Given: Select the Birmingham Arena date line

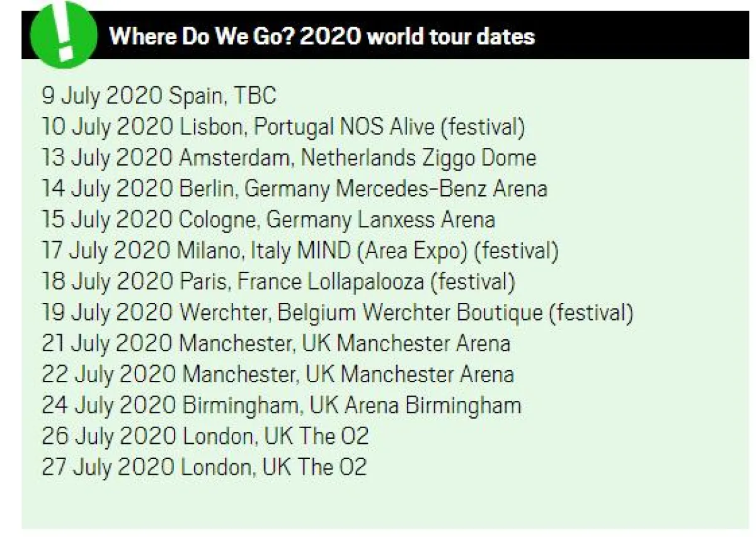Looking at the screenshot, I should coord(281,405).
